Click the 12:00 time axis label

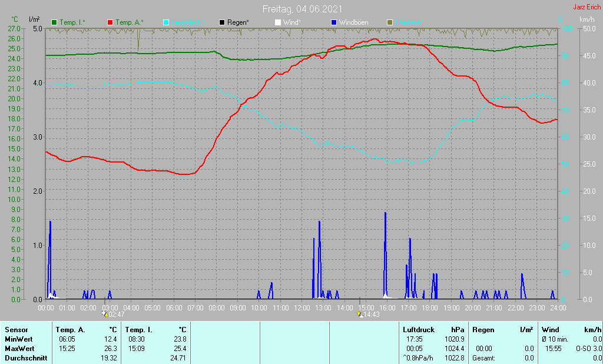(302, 307)
